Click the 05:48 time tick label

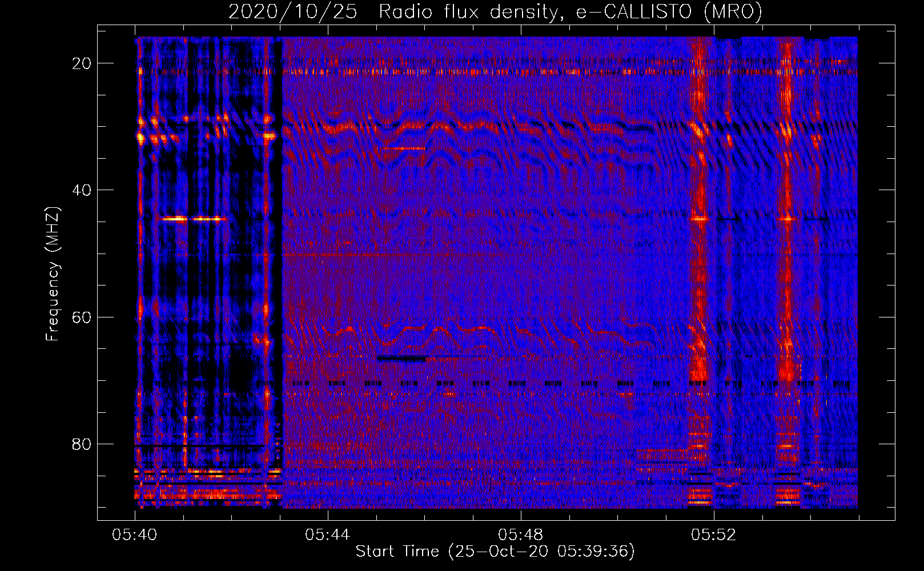(520, 535)
